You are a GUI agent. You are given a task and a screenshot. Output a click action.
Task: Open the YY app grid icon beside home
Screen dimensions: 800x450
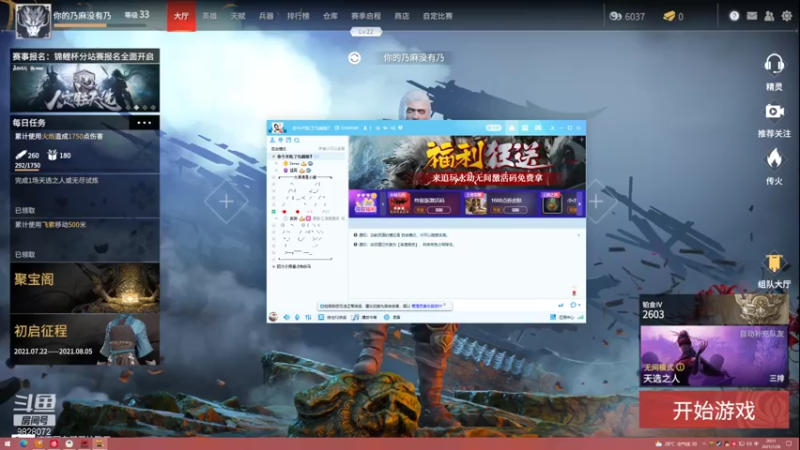(x=525, y=128)
